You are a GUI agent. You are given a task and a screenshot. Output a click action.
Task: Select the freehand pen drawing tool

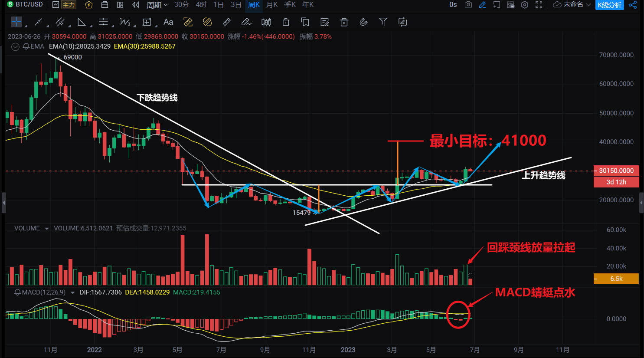[246, 22]
